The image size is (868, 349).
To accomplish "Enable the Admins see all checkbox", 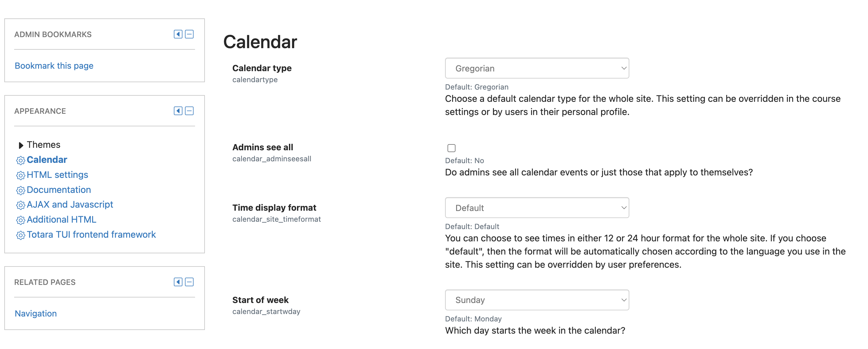I will click(x=451, y=148).
